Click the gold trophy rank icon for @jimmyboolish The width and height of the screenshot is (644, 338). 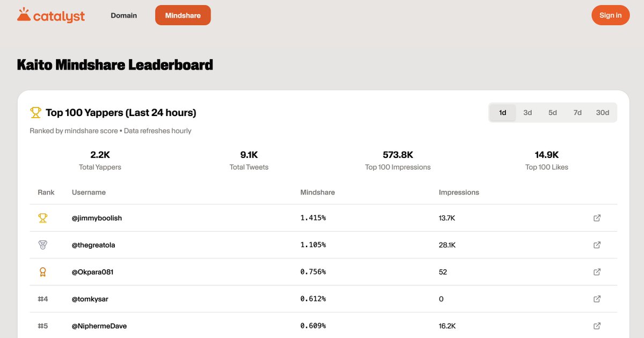(x=42, y=218)
